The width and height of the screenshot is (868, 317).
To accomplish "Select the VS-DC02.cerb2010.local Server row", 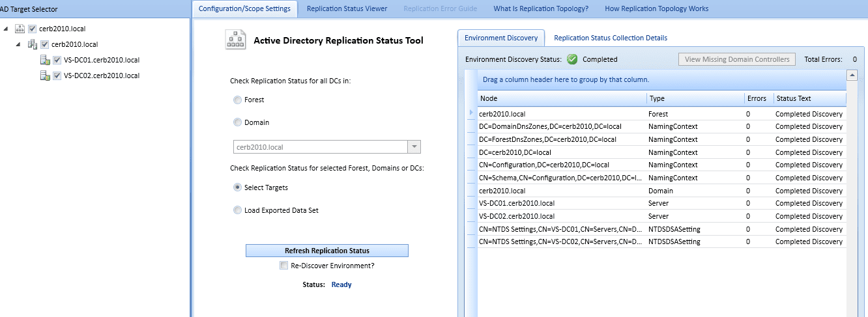I will click(x=661, y=216).
